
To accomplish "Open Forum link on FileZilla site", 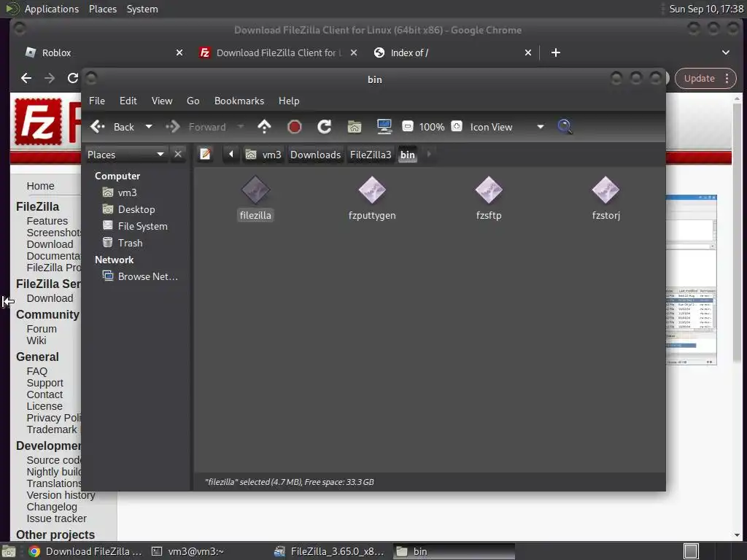I will (42, 329).
